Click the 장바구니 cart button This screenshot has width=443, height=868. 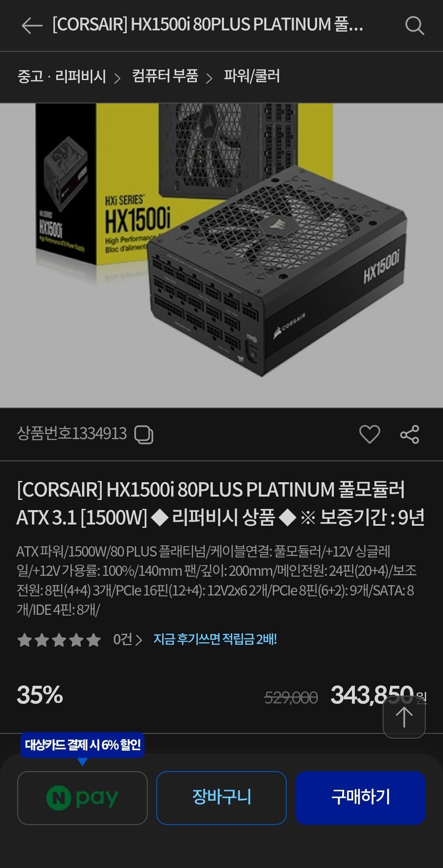point(221,798)
